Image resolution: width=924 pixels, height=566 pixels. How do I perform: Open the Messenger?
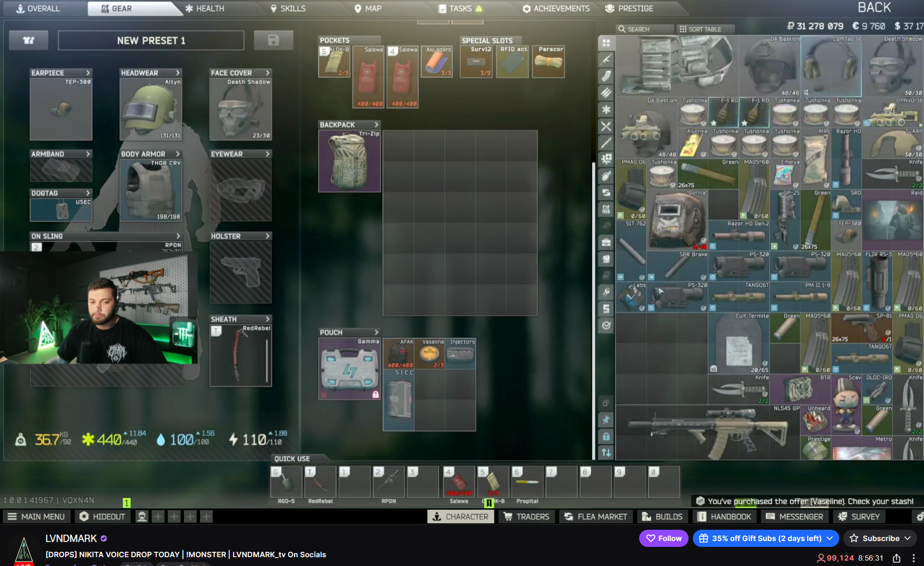coord(794,517)
